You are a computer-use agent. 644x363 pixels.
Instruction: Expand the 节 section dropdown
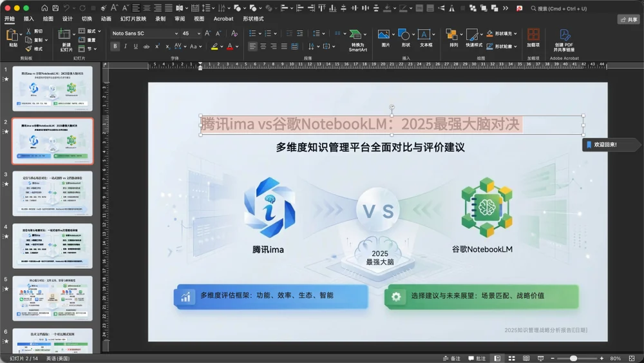95,49
